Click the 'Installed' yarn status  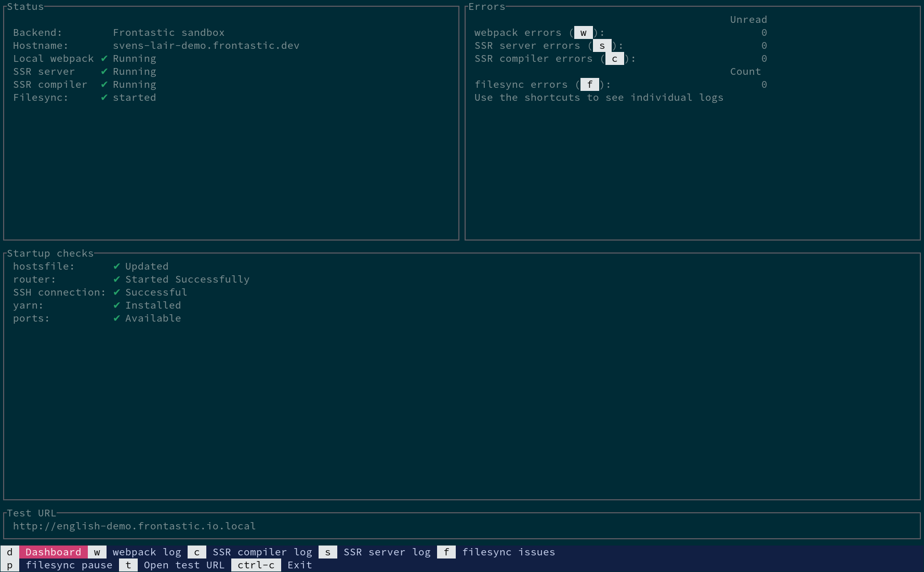coord(153,305)
